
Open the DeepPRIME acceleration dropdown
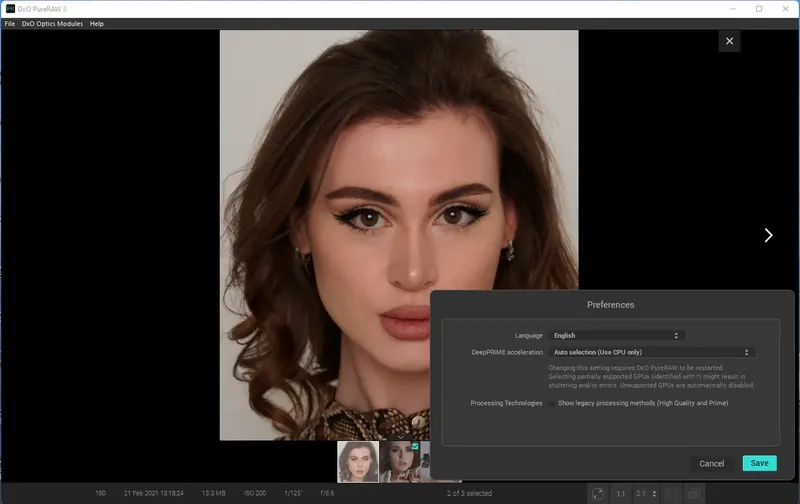pyautogui.click(x=651, y=352)
